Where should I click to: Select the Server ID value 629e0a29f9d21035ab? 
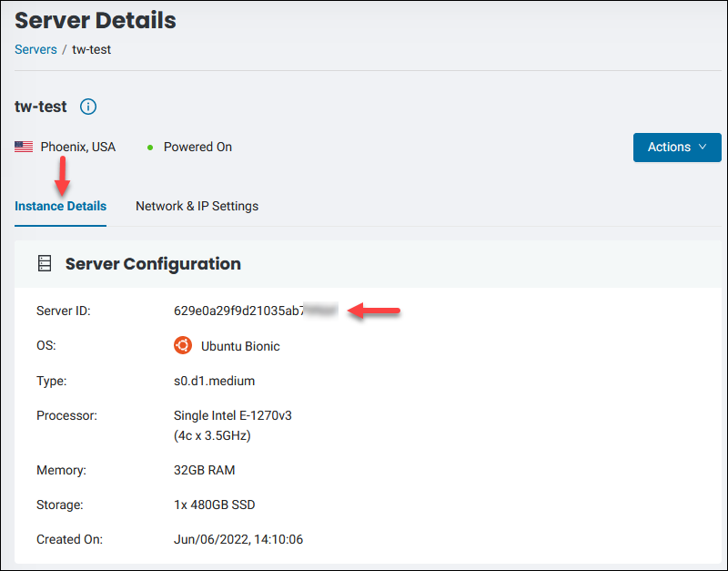click(x=238, y=311)
